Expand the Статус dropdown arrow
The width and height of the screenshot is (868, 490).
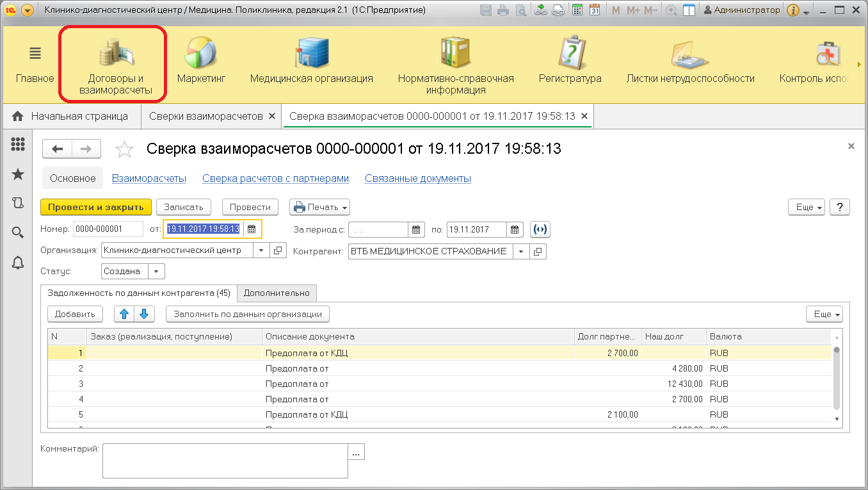point(157,272)
